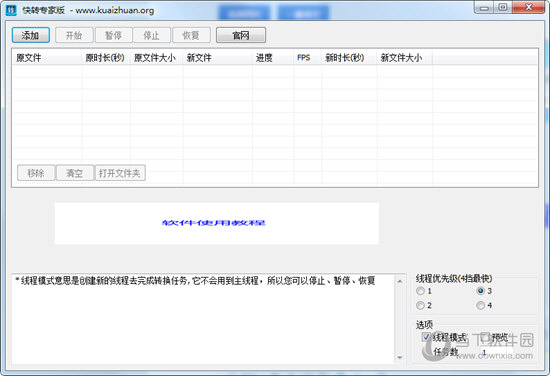Sort by 新文件 column header
This screenshot has width=550, height=376.
click(x=217, y=58)
